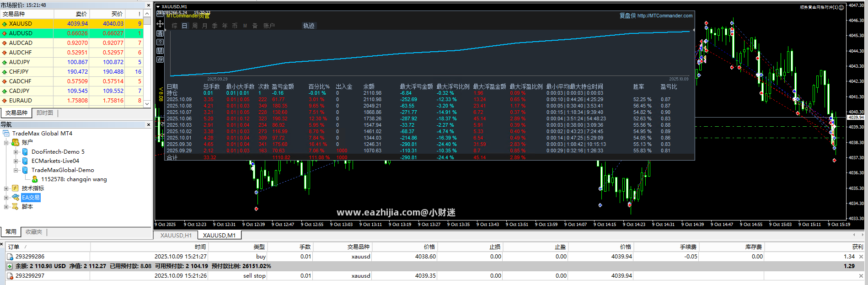Open the 复盘侠 http://MTCommander.com link
The width and height of the screenshot is (868, 285).
click(656, 16)
